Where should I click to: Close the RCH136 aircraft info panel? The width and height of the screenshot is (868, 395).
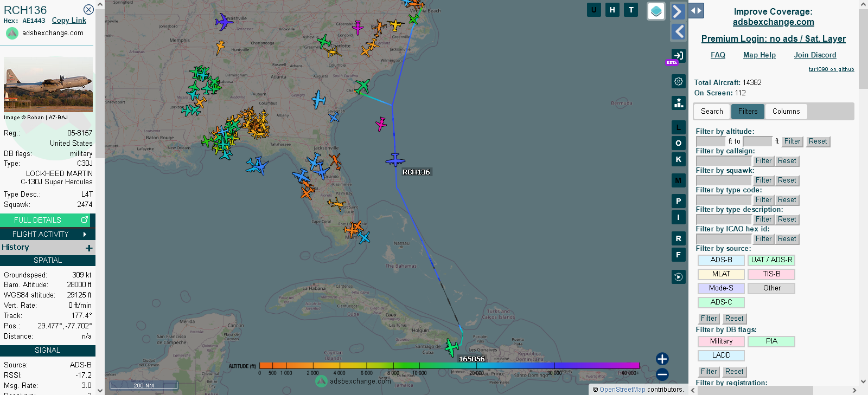[88, 10]
